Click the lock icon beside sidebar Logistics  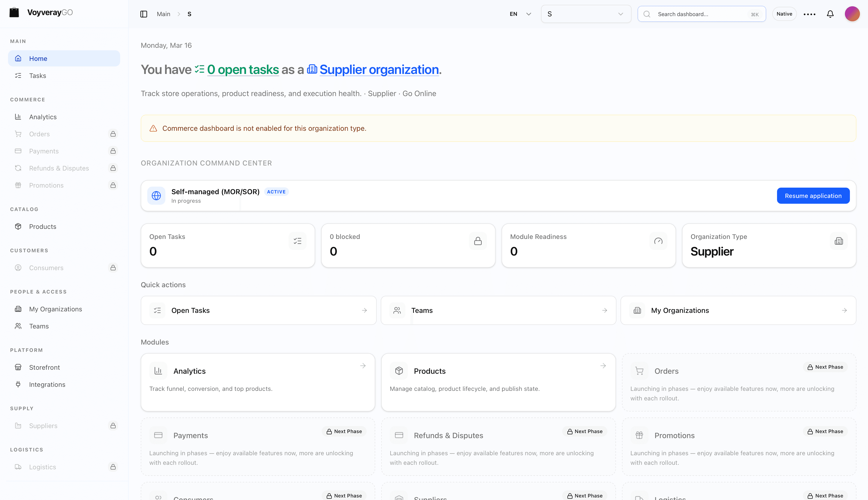click(113, 467)
